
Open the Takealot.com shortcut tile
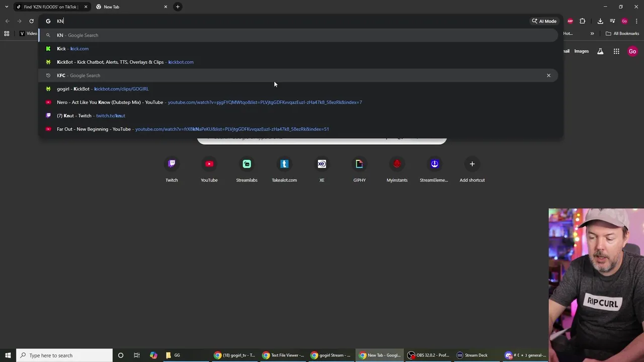tap(284, 170)
